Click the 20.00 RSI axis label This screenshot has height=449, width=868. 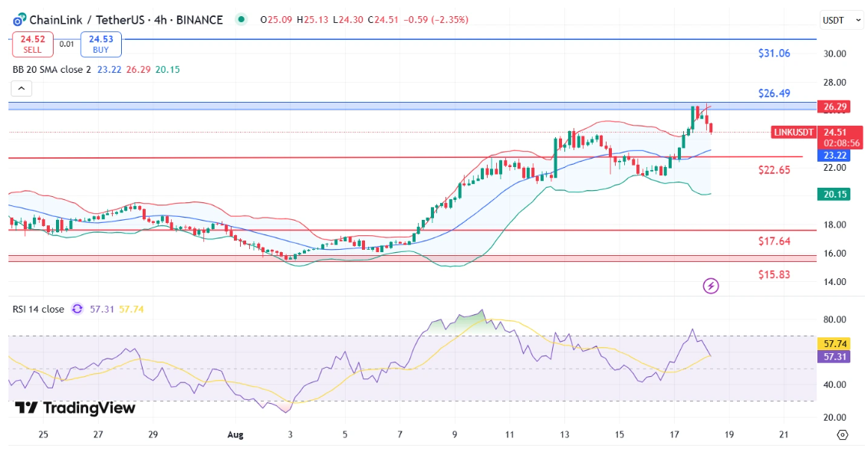tap(834, 417)
